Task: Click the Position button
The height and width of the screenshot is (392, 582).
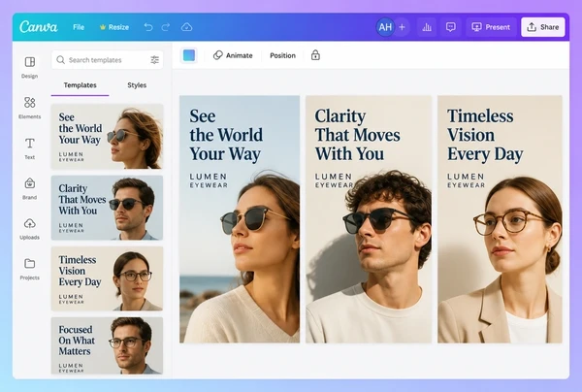Action: pyautogui.click(x=282, y=55)
